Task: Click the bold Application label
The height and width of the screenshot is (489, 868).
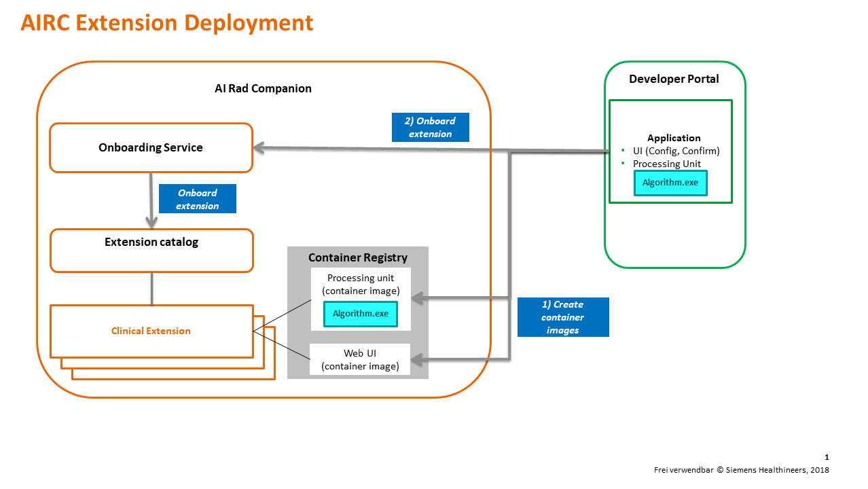Action: pos(674,138)
